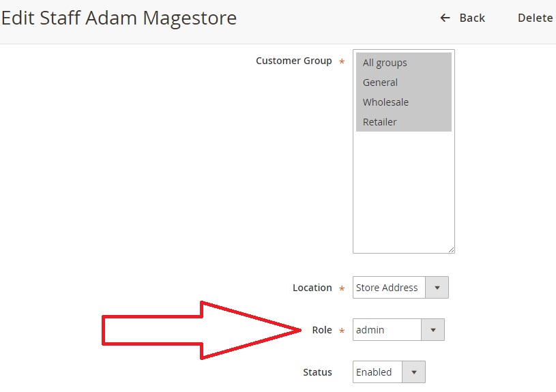Click the Back button text
Viewport: 556px width, 392px height.
point(471,18)
